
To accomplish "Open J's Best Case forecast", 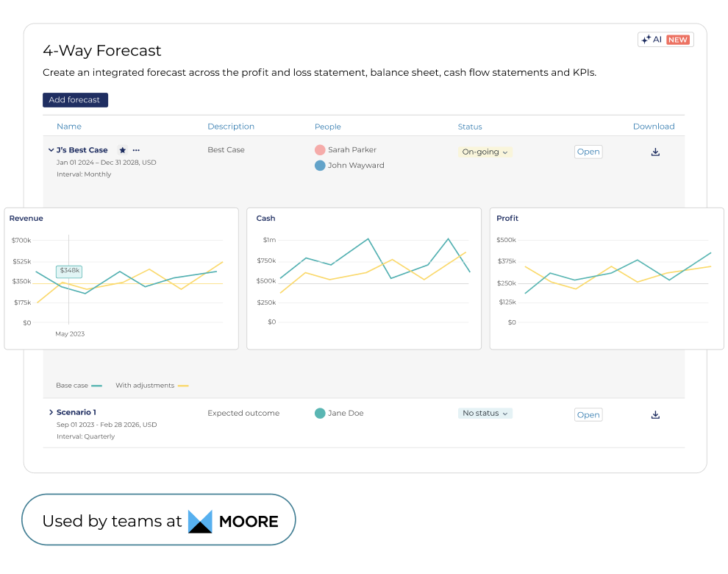I will pos(588,152).
